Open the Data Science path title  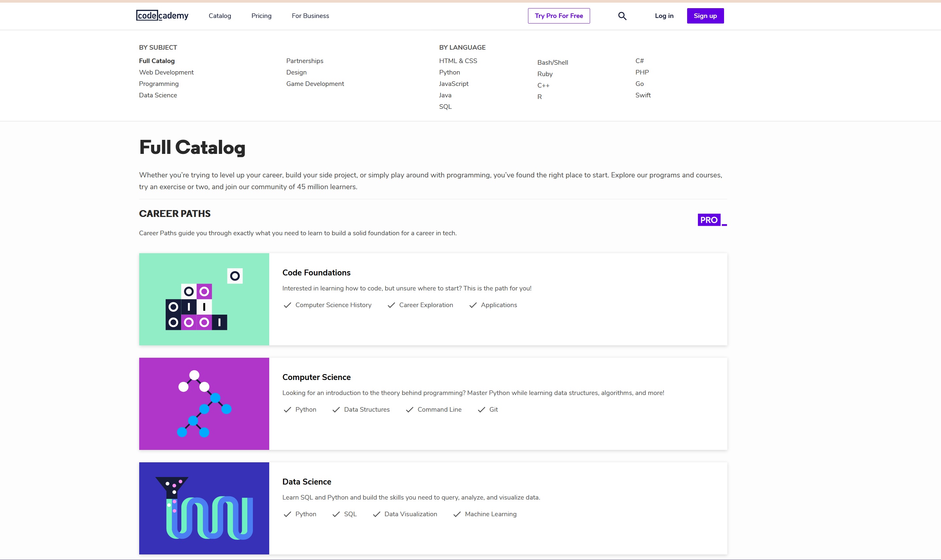click(x=307, y=482)
